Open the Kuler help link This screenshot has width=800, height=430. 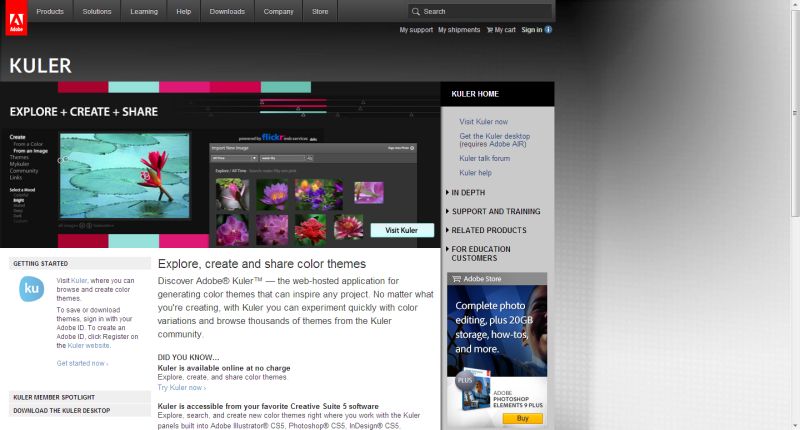coord(476,172)
